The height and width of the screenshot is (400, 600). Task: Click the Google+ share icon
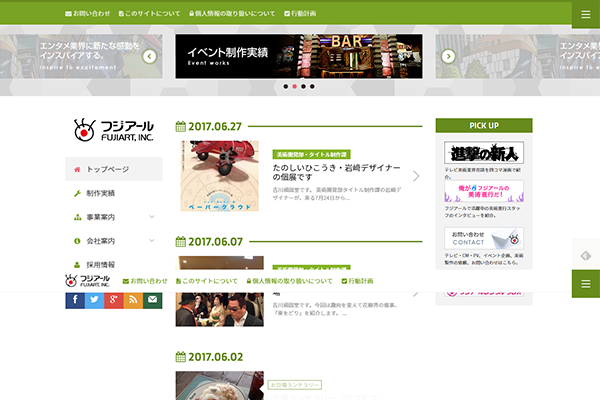click(x=114, y=300)
